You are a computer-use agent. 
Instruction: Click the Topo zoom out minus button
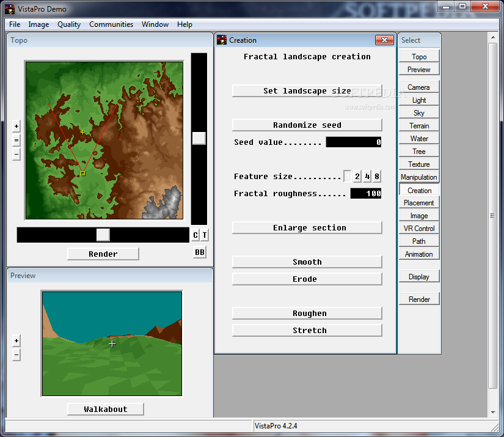[x=16, y=155]
